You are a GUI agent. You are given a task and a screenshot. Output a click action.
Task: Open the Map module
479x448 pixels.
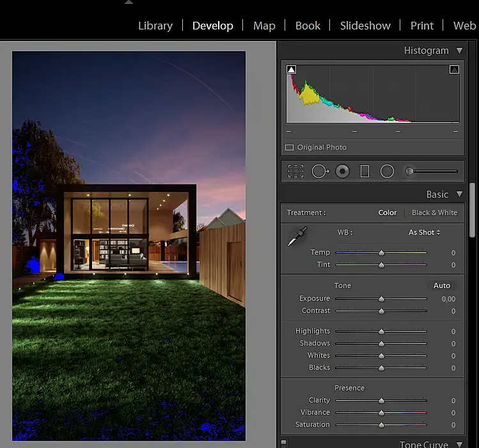[x=264, y=26]
